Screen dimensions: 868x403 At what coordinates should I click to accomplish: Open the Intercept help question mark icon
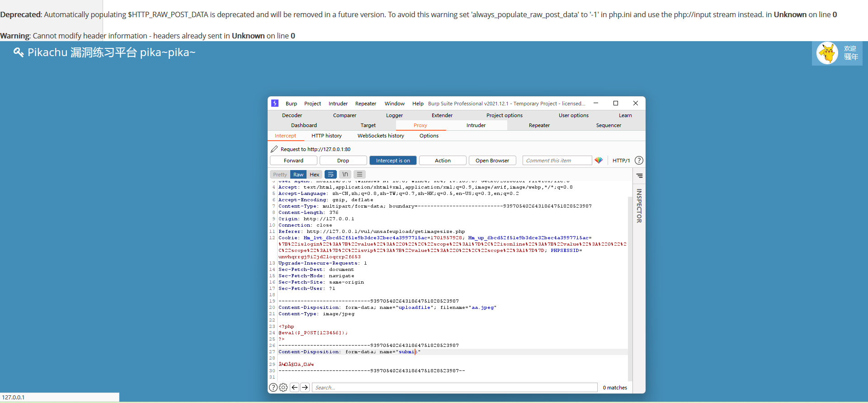pos(639,160)
